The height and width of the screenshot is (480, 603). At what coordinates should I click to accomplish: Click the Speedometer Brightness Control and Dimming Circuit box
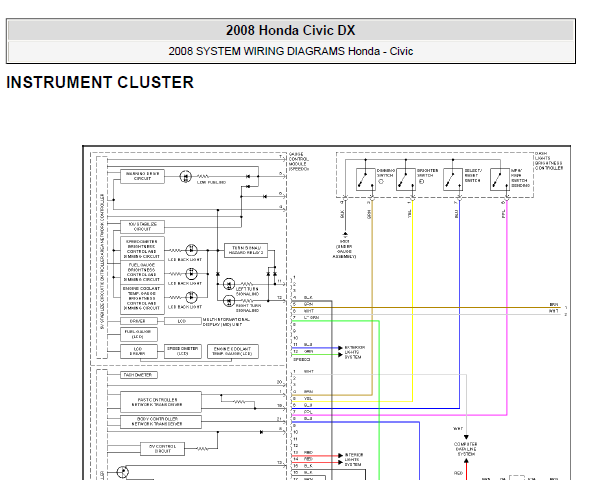tap(142, 249)
